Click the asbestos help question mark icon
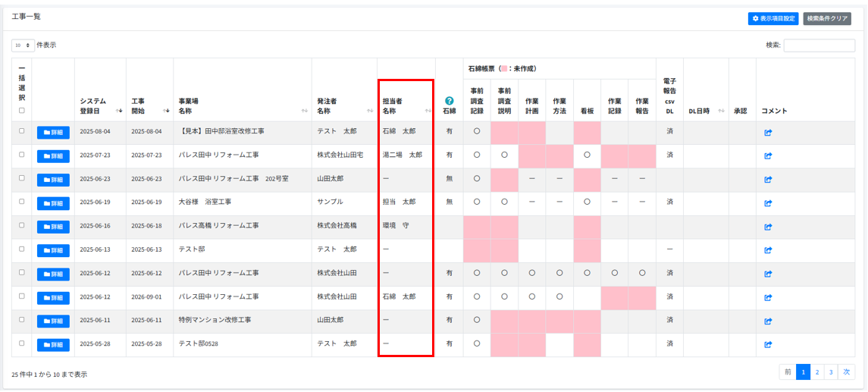The height and width of the screenshot is (392, 868). click(x=450, y=100)
